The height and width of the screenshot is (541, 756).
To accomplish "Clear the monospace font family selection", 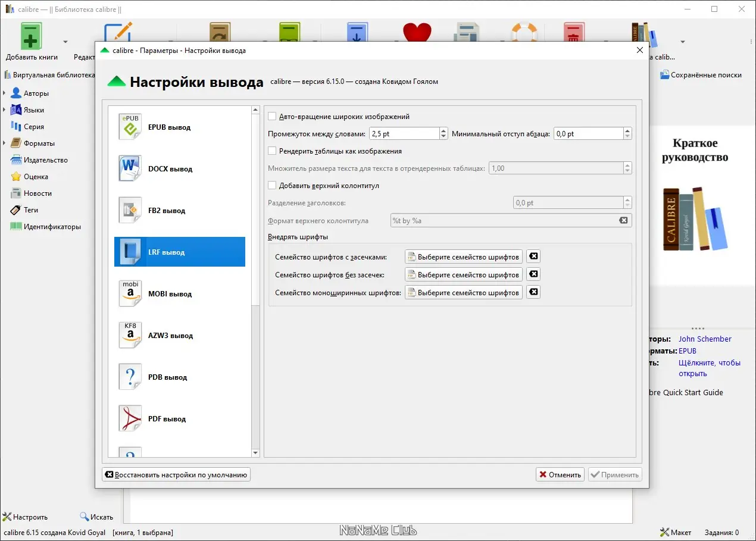I will [x=533, y=292].
